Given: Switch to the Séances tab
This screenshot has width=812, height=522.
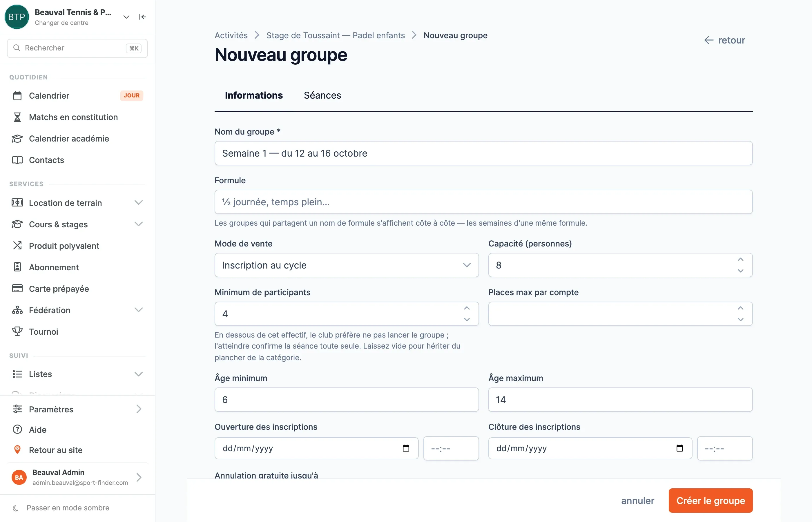Looking at the screenshot, I should 322,95.
